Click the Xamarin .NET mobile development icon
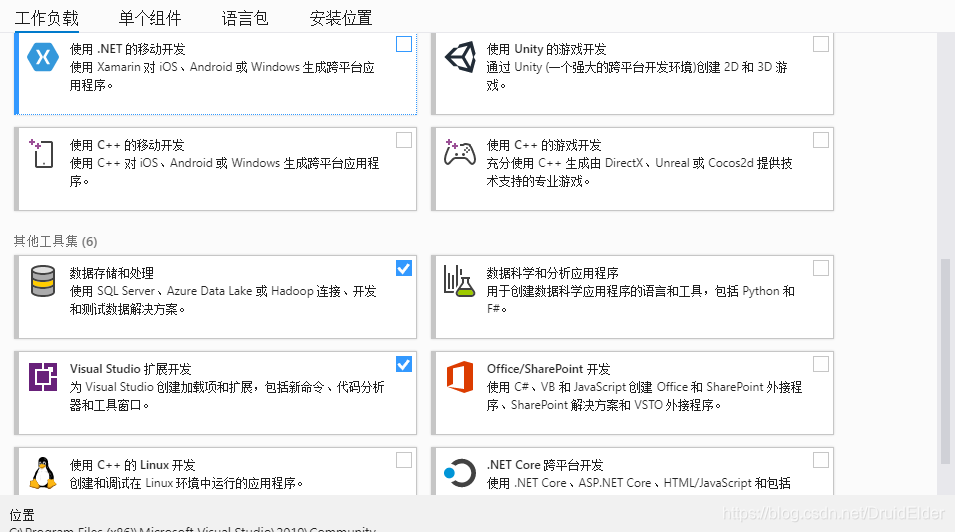 coord(43,57)
